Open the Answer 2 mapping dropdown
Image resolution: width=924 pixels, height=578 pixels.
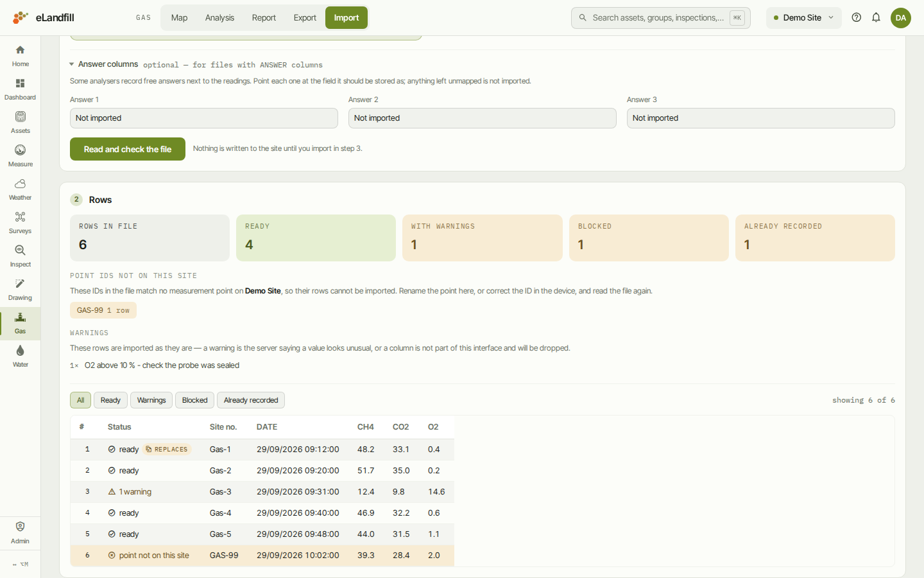coord(483,118)
